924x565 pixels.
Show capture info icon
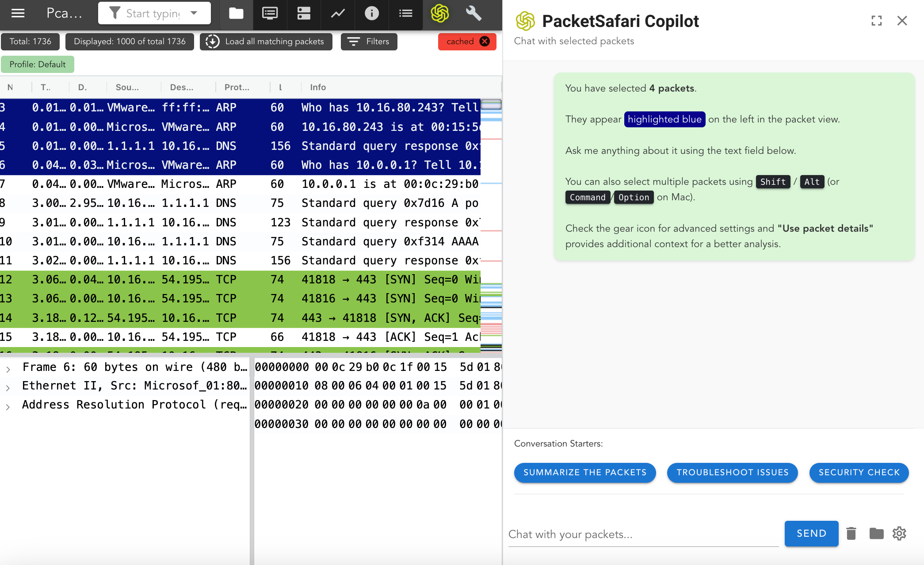coord(372,13)
